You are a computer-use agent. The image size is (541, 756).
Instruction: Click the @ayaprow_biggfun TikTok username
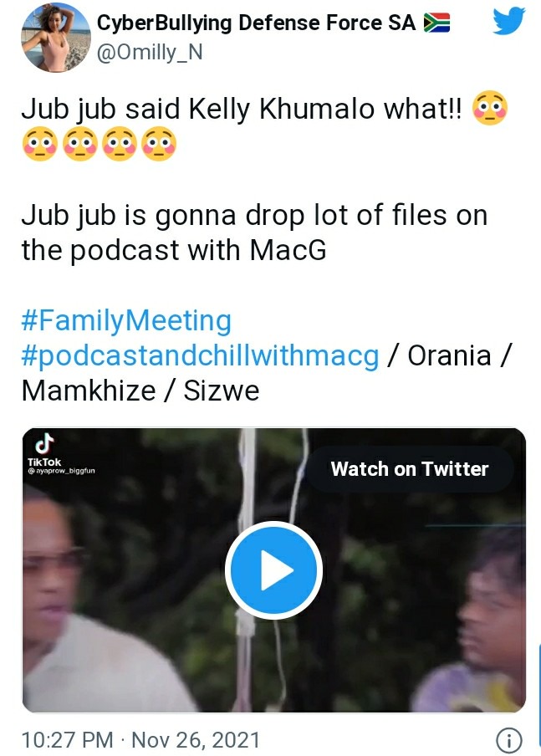(61, 471)
